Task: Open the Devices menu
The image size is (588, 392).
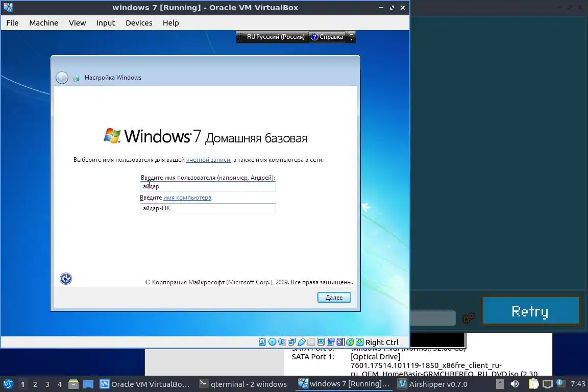Action: [x=139, y=23]
